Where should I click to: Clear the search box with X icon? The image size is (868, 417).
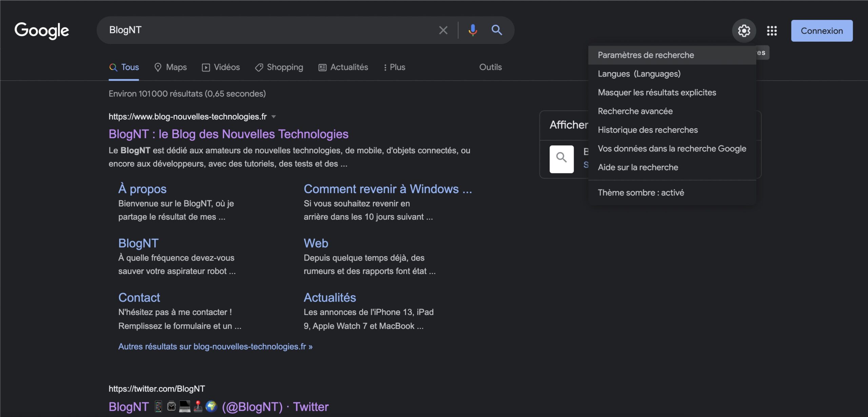pyautogui.click(x=443, y=30)
